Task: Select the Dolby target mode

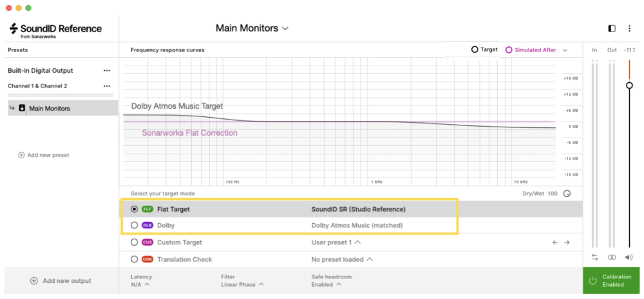Action: [x=134, y=226]
